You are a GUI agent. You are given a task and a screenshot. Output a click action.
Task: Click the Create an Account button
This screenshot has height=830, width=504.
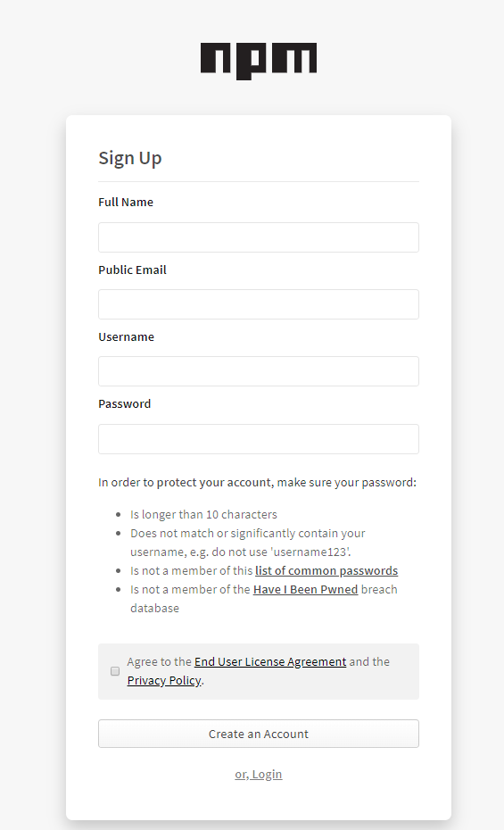[258, 734]
